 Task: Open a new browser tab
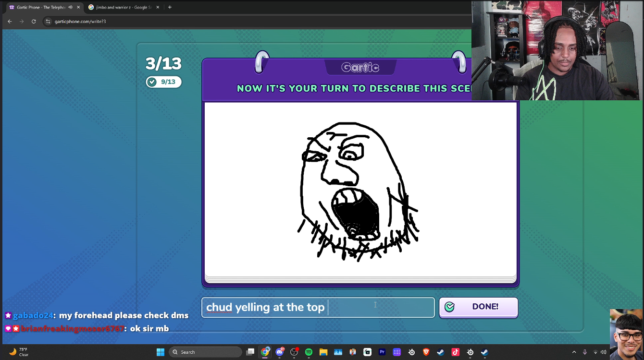[x=170, y=7]
